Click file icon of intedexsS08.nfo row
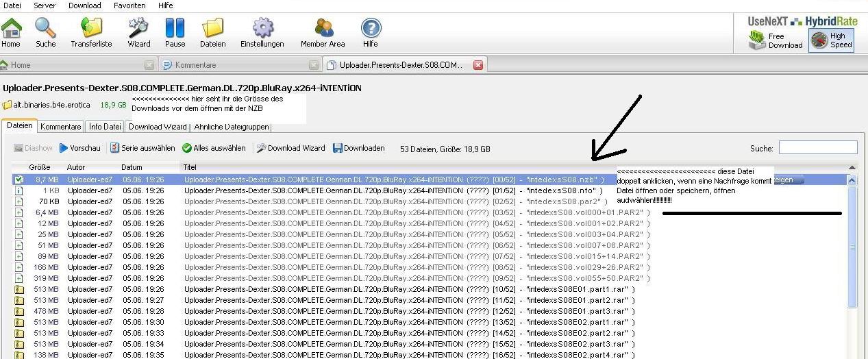The width and height of the screenshot is (868, 359). [x=19, y=190]
